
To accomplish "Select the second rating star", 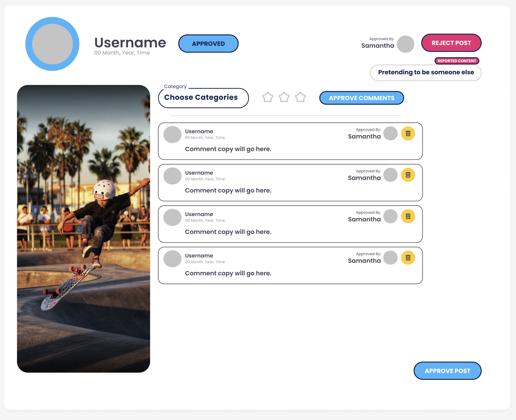I will click(284, 97).
